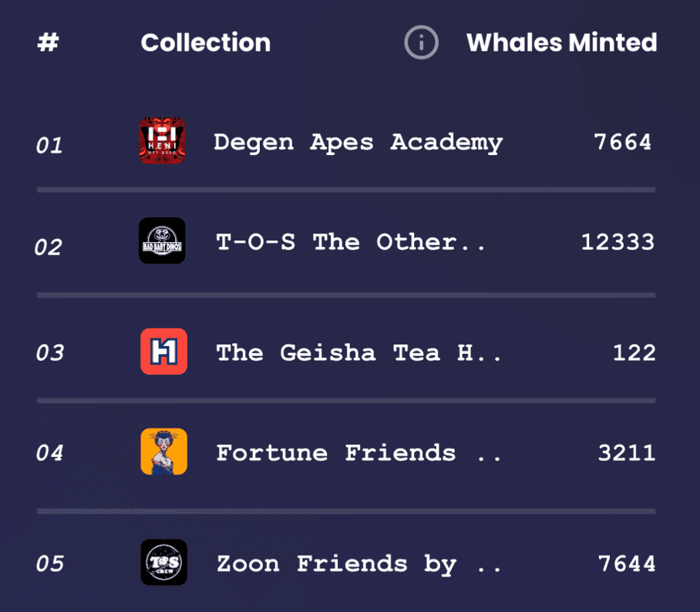Sort by Whales Minted column header
This screenshot has width=700, height=612.
point(561,43)
